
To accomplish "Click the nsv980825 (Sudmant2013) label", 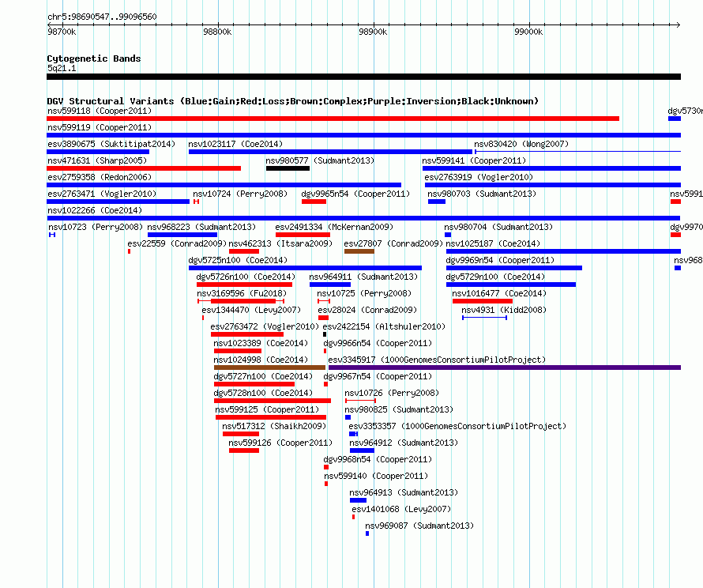I will click(x=399, y=409).
